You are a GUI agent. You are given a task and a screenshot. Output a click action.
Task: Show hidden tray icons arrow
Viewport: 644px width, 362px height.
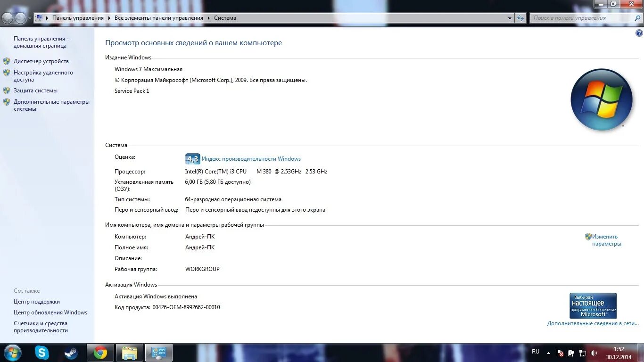click(548, 353)
